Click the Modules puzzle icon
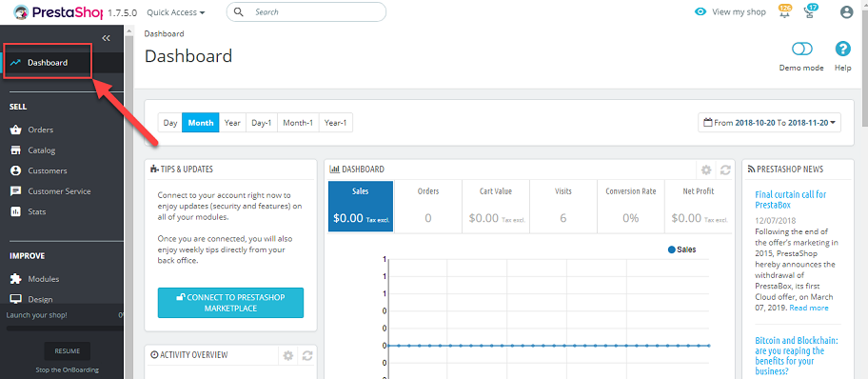 click(x=15, y=279)
